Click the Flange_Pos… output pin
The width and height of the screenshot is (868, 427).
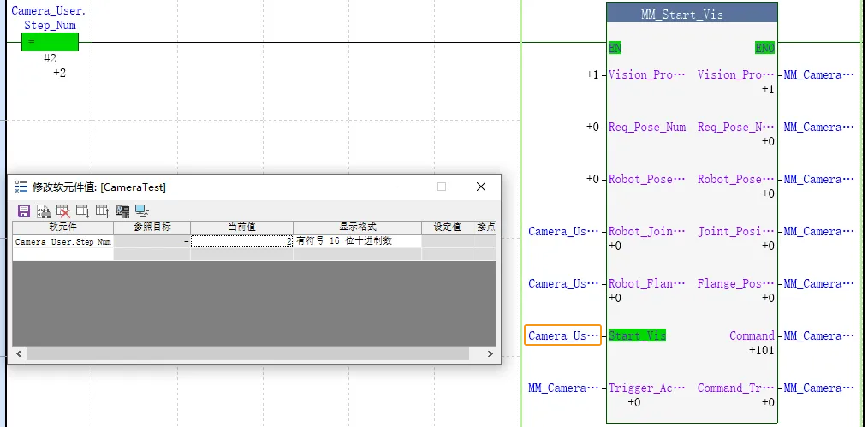[x=735, y=284]
